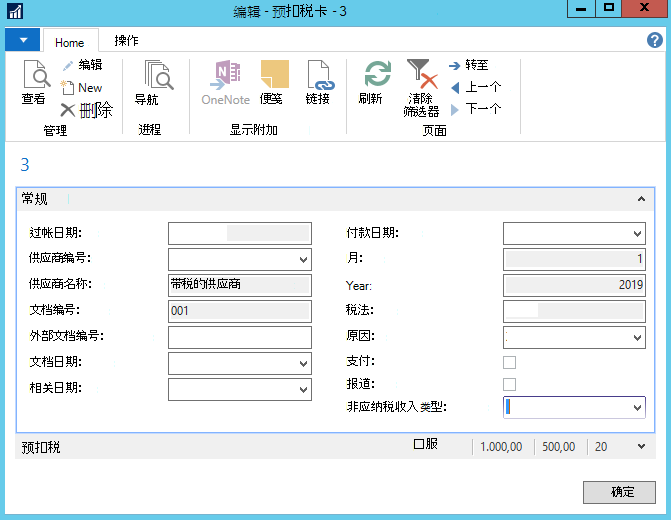Maximize the window
Viewport: 671px width, 520px height.
(608, 9)
